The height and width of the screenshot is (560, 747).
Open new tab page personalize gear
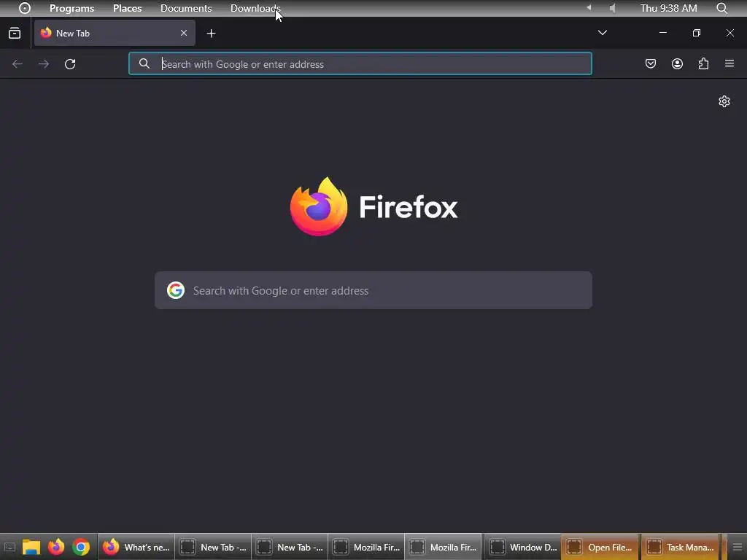tap(724, 101)
